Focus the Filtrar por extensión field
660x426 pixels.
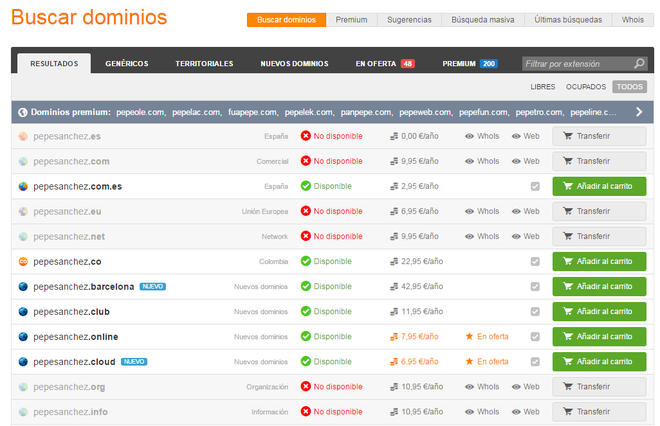coord(578,64)
